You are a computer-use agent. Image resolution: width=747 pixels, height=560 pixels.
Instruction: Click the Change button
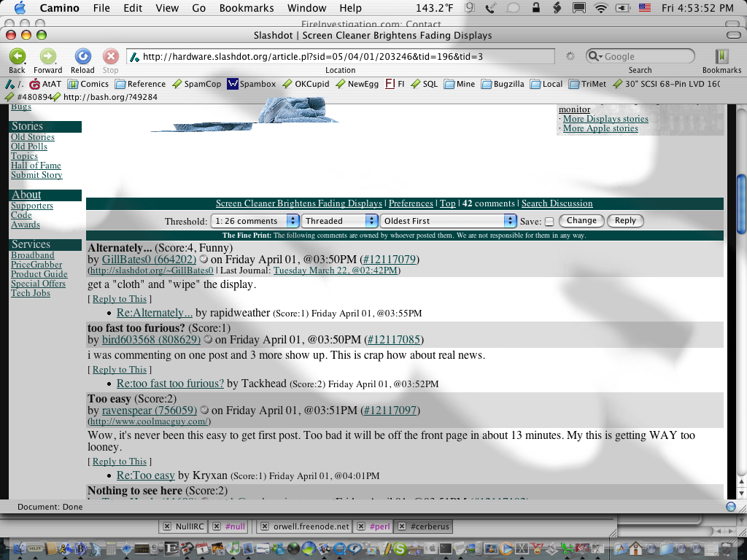[581, 220]
